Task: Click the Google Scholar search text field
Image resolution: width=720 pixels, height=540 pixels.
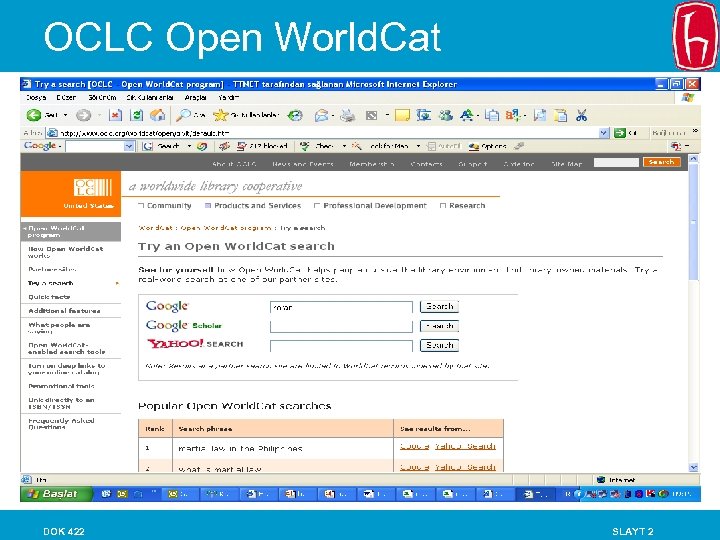Action: pos(341,326)
